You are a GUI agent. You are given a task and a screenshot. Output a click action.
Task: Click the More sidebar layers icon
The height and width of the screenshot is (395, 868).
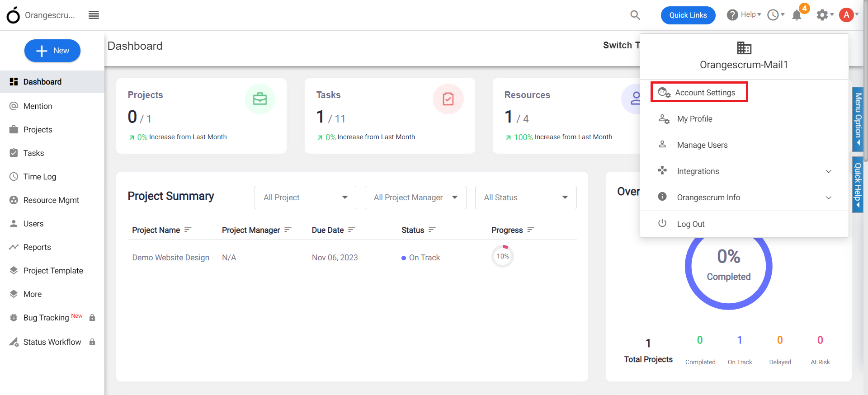click(14, 294)
